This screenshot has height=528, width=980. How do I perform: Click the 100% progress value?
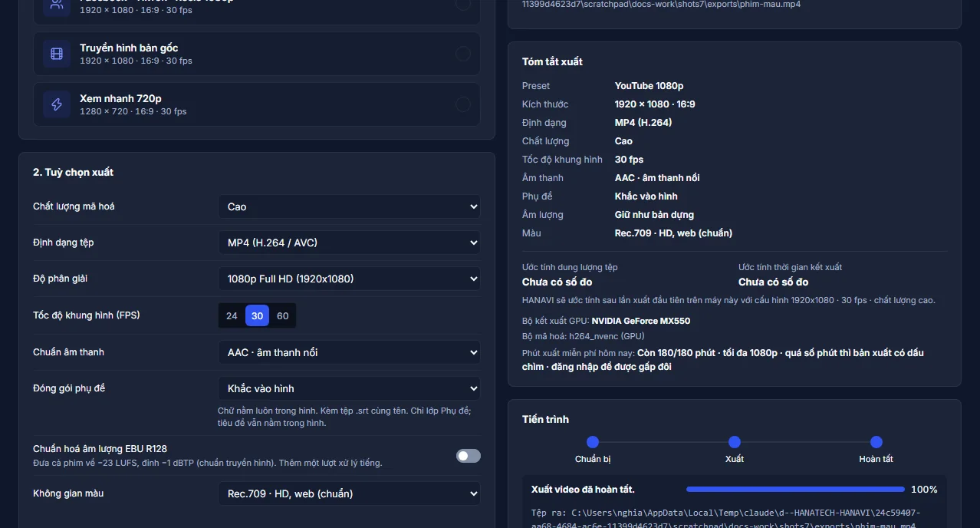pos(924,490)
